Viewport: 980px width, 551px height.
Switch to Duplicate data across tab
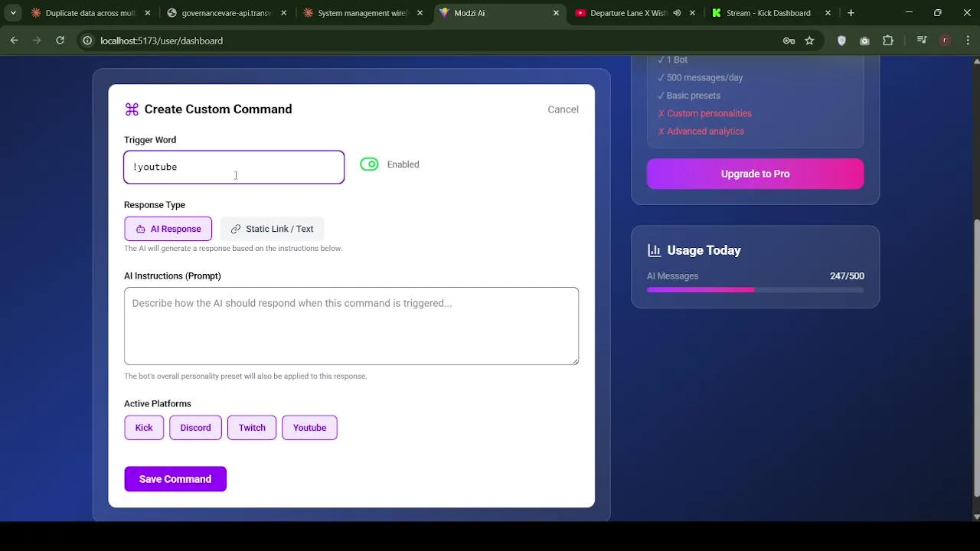[x=90, y=13]
